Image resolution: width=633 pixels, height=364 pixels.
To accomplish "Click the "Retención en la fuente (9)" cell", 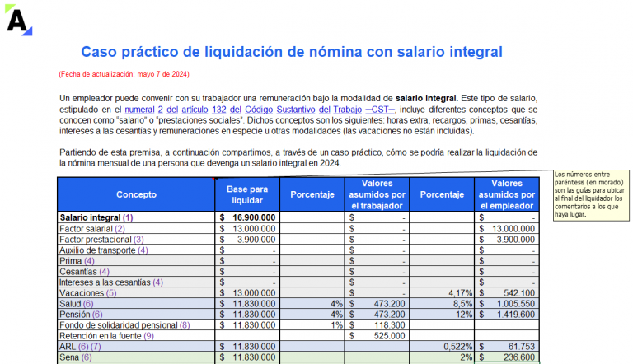I will coord(136,336).
